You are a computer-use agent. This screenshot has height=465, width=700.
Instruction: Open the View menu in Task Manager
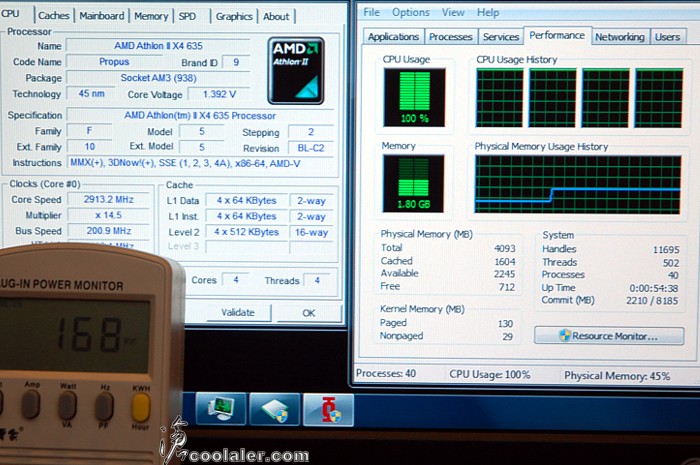[453, 12]
